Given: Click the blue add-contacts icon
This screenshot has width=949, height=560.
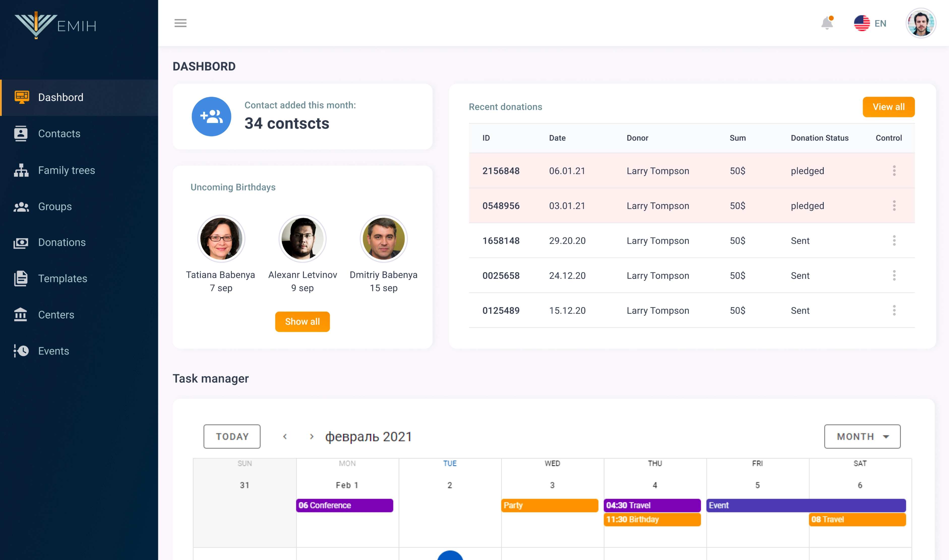Looking at the screenshot, I should [x=211, y=117].
